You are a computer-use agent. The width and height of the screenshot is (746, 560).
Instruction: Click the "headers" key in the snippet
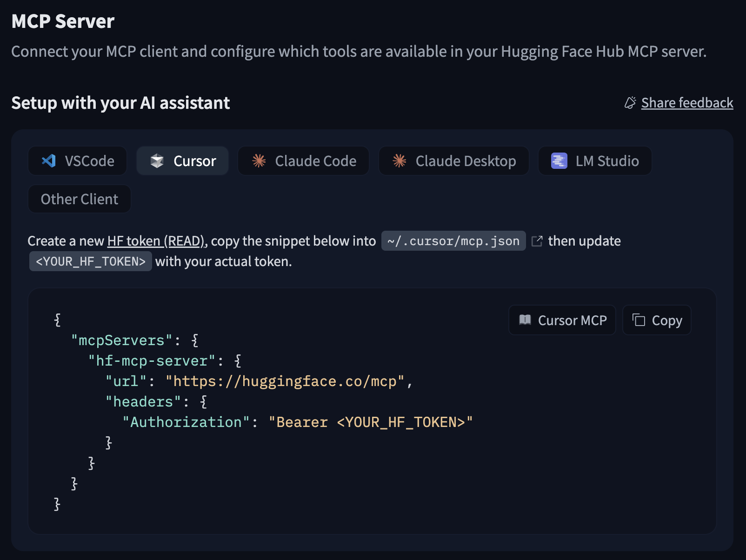point(143,402)
